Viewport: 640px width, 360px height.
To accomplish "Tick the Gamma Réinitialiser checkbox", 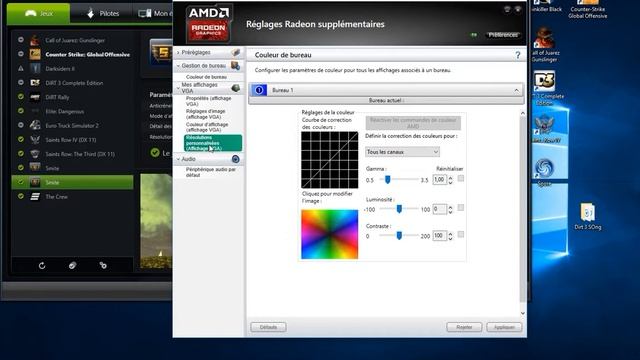I will point(461,178).
